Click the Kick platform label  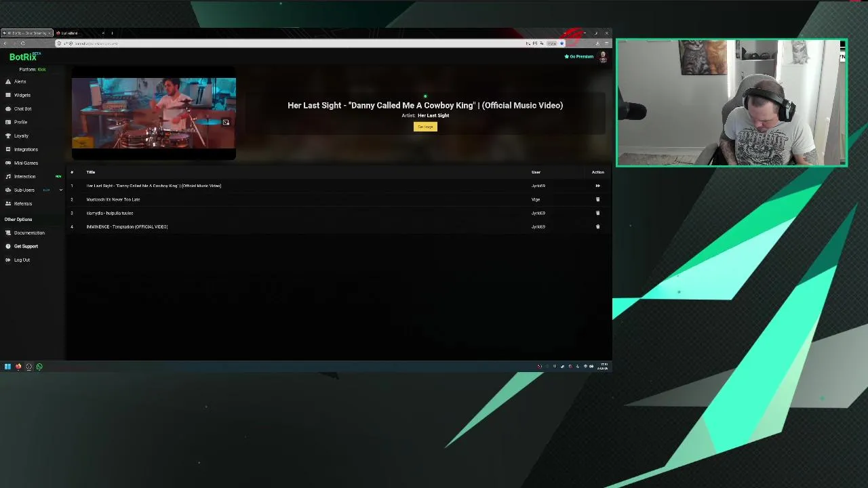coord(41,69)
